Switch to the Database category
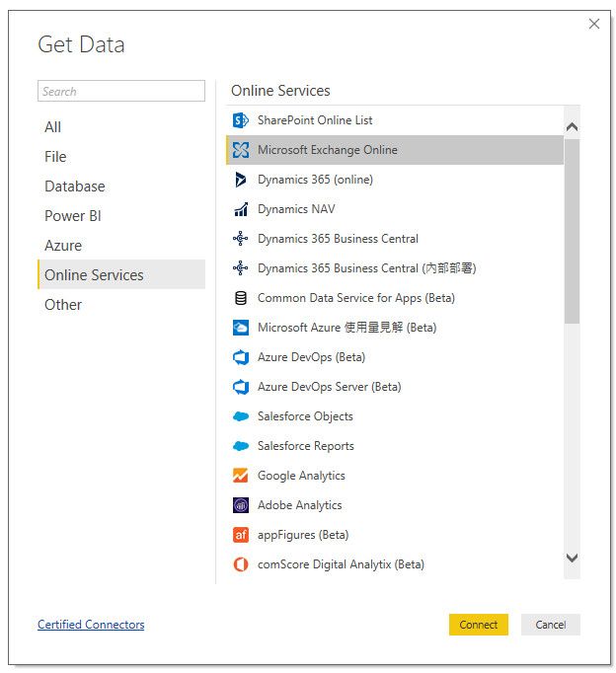The image size is (616, 673). pyautogui.click(x=75, y=187)
